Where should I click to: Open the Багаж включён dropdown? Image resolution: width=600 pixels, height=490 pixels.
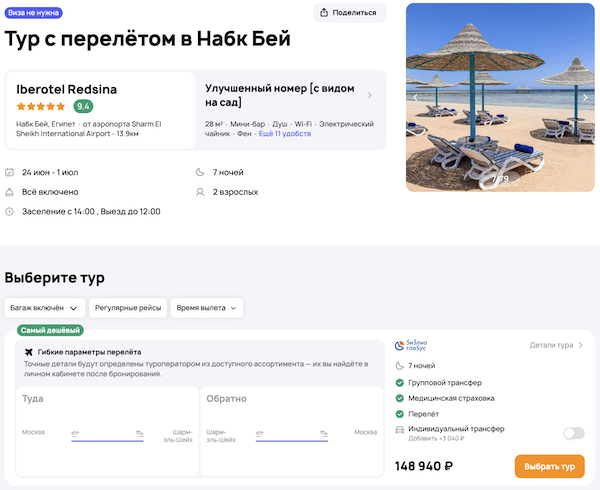click(x=44, y=308)
